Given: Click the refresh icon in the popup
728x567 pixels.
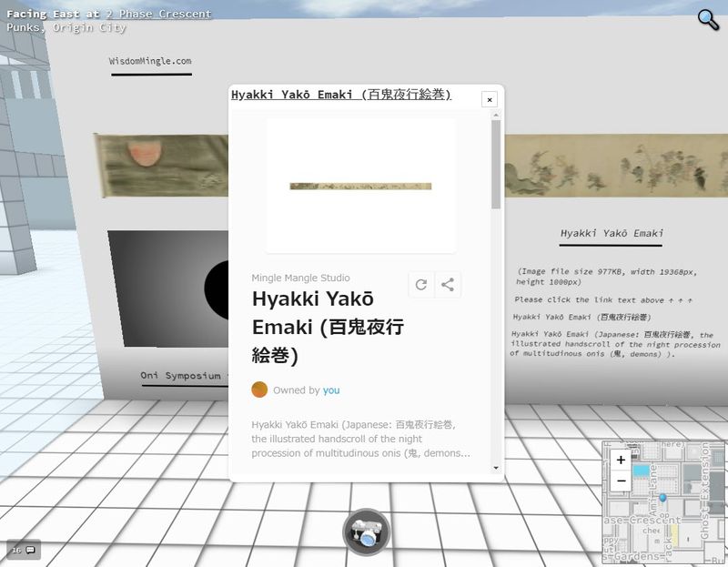Looking at the screenshot, I should coord(421,285).
